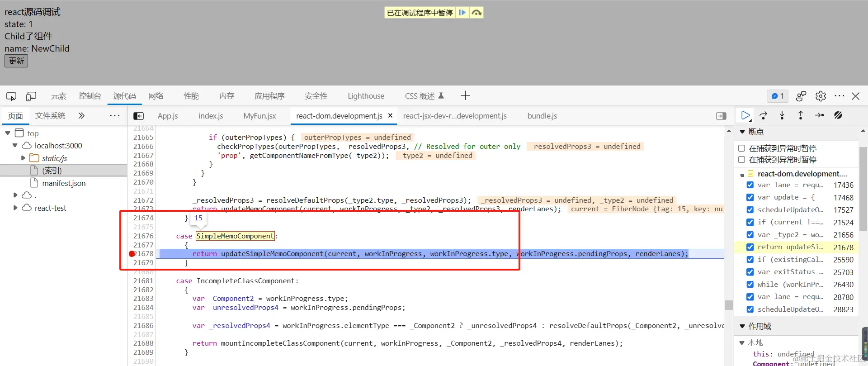
Task: Click line number 21681 in gutter
Action: [x=143, y=280]
